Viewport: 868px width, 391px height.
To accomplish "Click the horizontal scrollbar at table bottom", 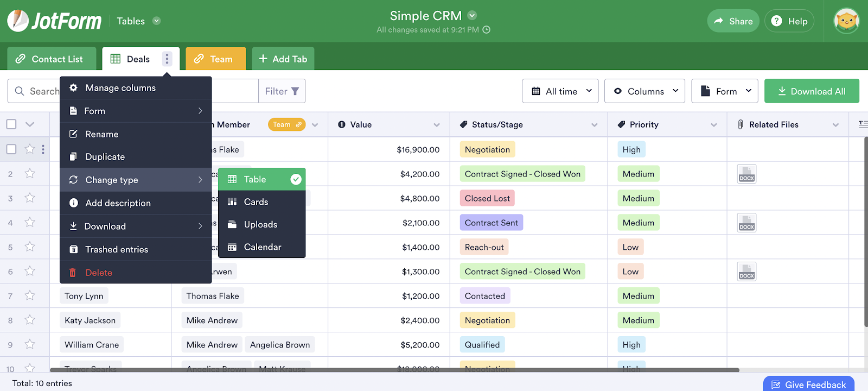I will point(394,370).
